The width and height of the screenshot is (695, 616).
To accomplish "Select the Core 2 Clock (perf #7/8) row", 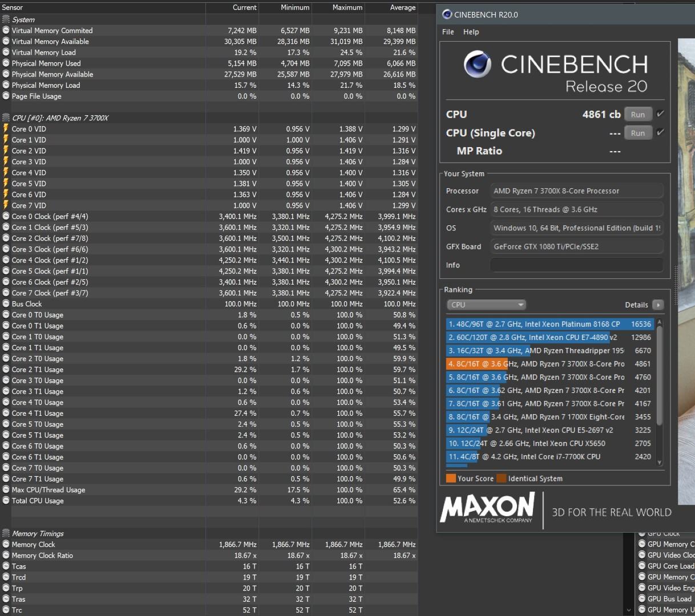I will 209,238.
